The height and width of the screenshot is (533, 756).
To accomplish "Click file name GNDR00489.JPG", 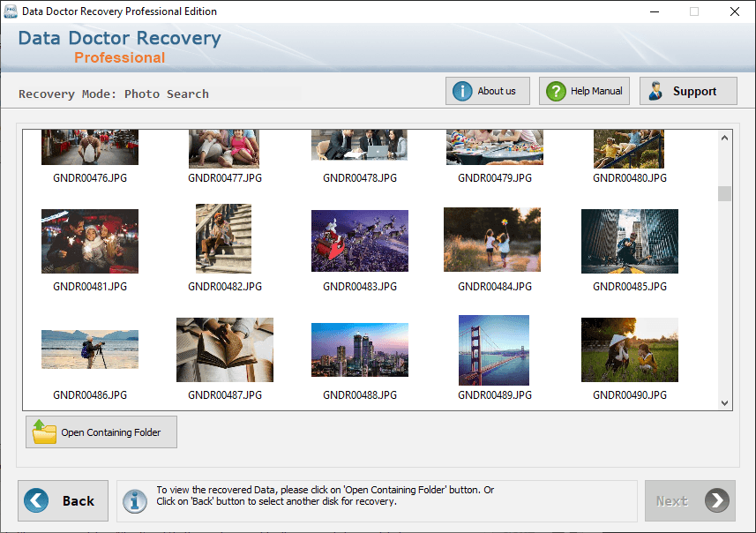I will point(495,395).
